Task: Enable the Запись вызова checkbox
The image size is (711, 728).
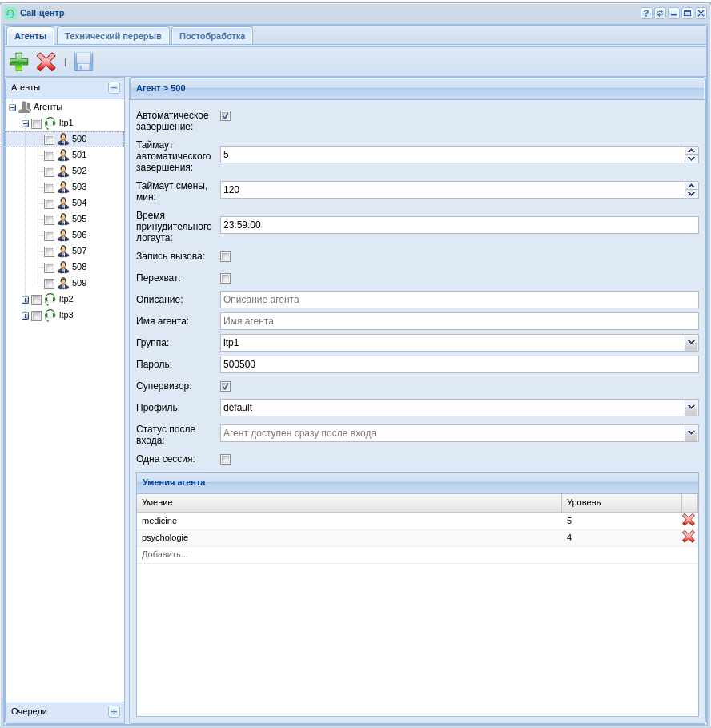Action: [x=225, y=256]
